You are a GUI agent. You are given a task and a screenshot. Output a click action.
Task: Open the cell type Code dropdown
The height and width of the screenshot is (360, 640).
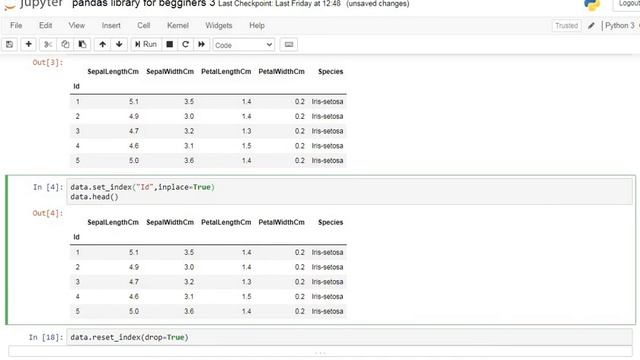coord(244,45)
